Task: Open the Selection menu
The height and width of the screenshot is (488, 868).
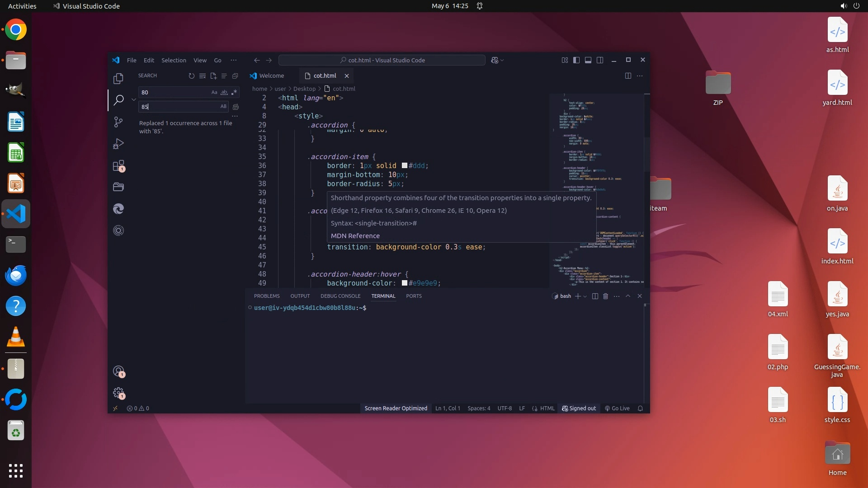Action: (174, 60)
